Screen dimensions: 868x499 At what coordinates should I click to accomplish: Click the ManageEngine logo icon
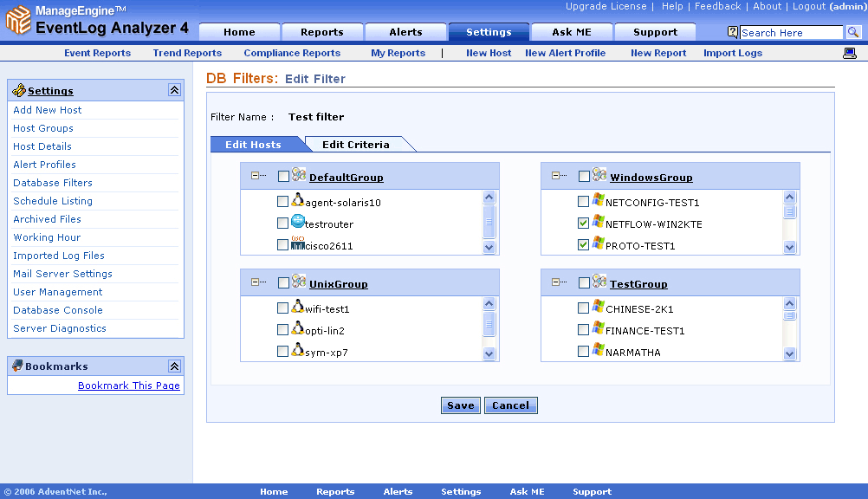tap(18, 20)
